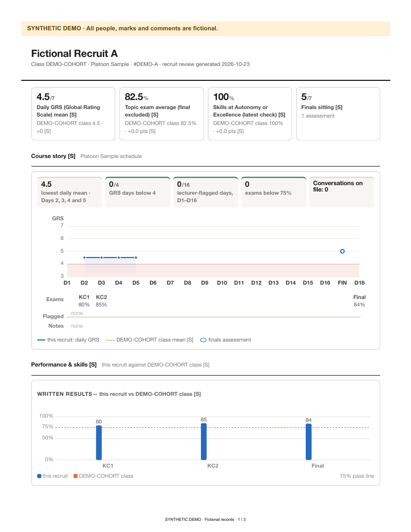This screenshot has width=411, height=532.
Task: Click the 'Final' exam label in Exams row
Action: (359, 297)
